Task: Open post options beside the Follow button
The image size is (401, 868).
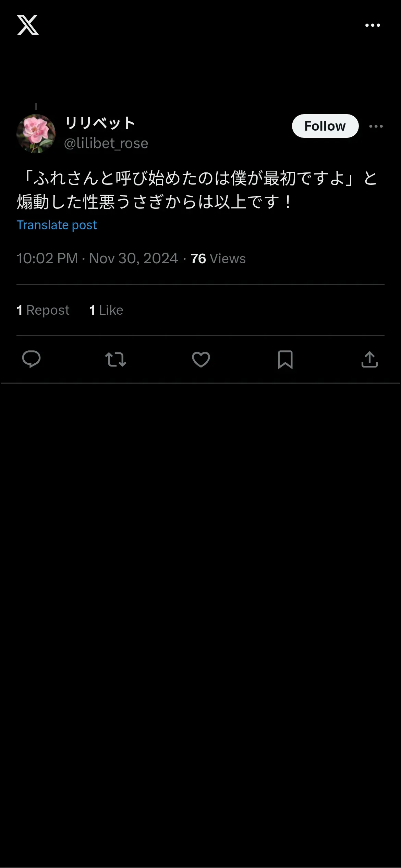Action: pos(376,126)
